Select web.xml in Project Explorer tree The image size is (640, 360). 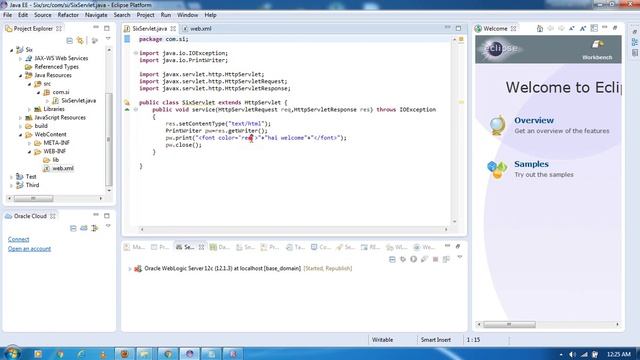pyautogui.click(x=58, y=168)
